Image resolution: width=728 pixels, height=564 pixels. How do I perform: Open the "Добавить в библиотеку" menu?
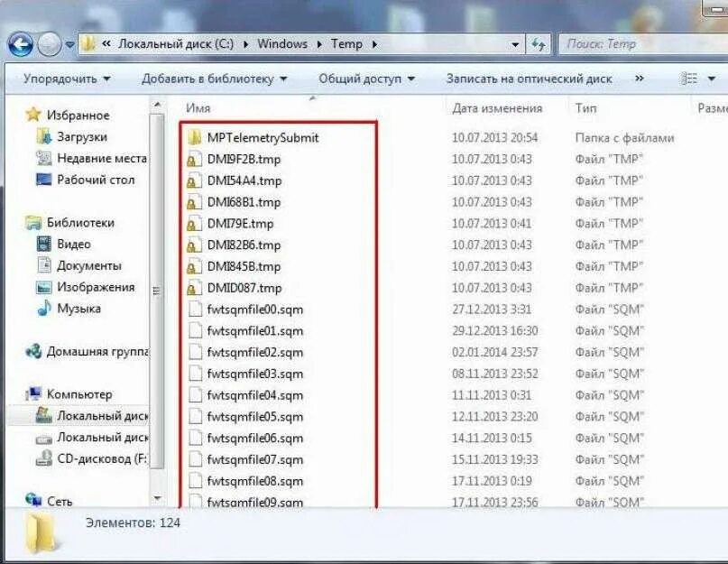coord(214,79)
